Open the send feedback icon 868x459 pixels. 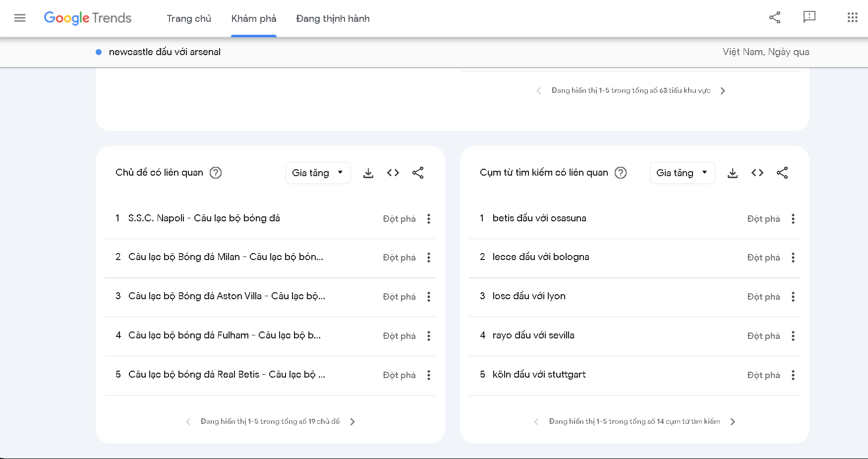[809, 17]
